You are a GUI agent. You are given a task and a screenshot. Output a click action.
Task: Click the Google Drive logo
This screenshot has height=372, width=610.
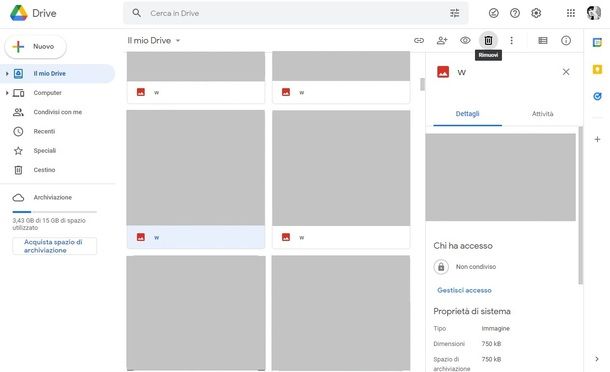tap(19, 13)
